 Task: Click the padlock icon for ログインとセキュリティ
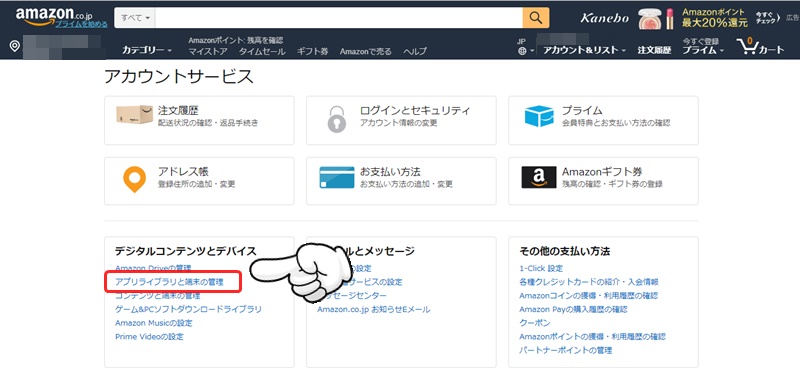(x=336, y=120)
